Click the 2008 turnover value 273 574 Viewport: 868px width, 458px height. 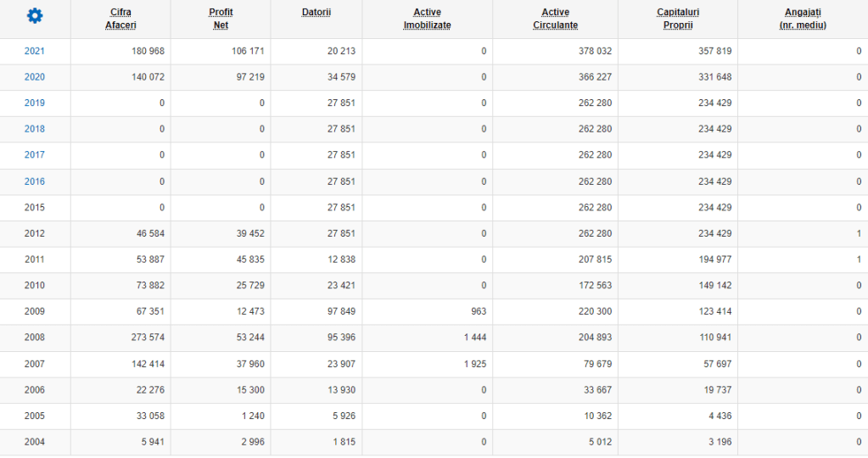(144, 338)
